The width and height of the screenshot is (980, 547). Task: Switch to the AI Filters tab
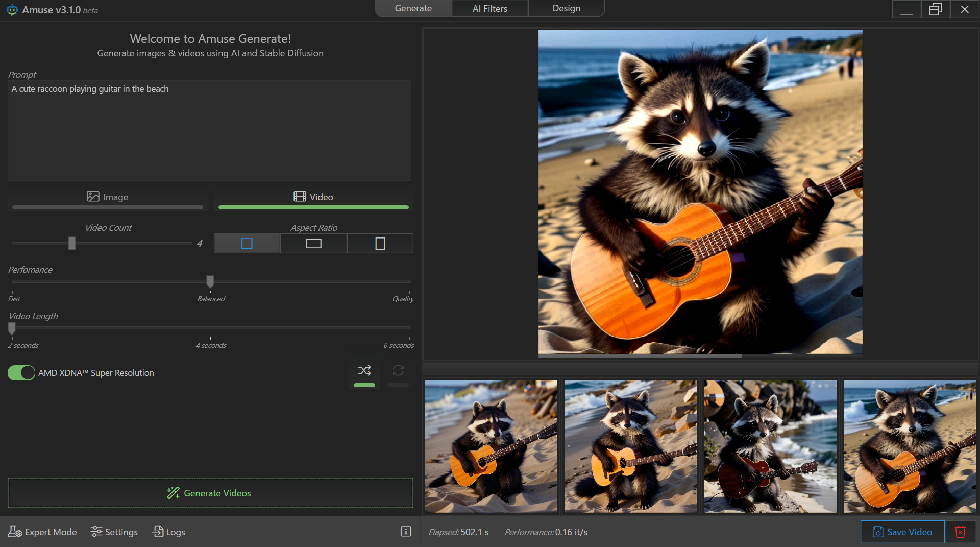[x=489, y=8]
